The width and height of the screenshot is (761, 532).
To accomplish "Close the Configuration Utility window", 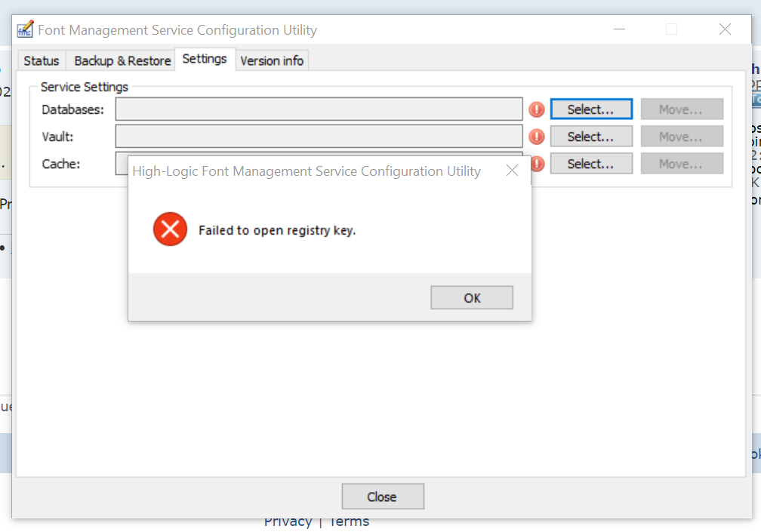I will (x=725, y=29).
